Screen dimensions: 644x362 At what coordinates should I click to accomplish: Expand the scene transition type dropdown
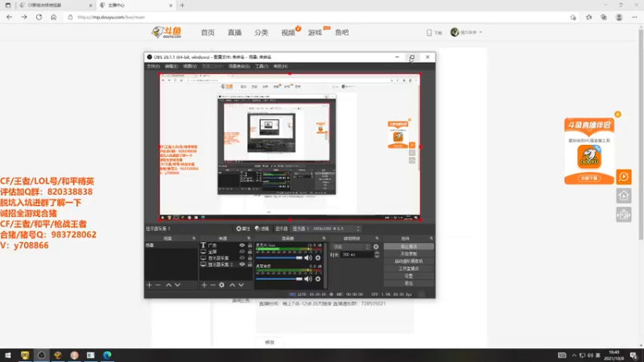[351, 247]
